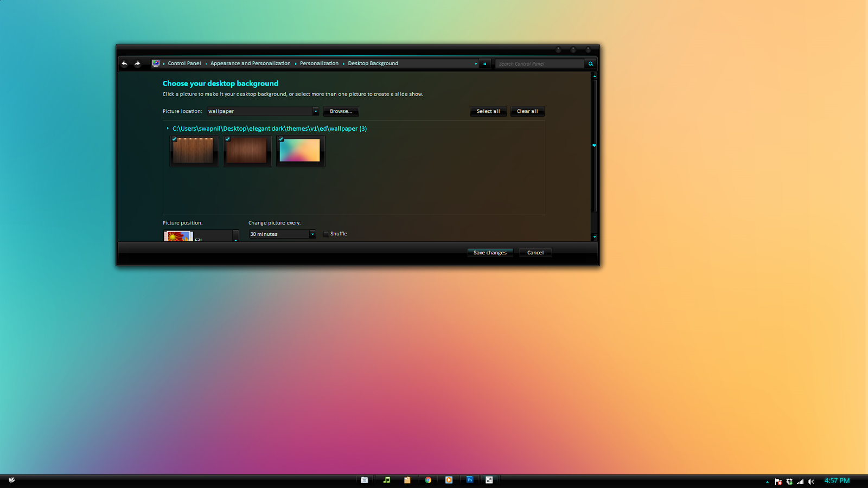Click the Desktop Background breadcrumb
Screen dimensions: 868x488
[x=373, y=63]
